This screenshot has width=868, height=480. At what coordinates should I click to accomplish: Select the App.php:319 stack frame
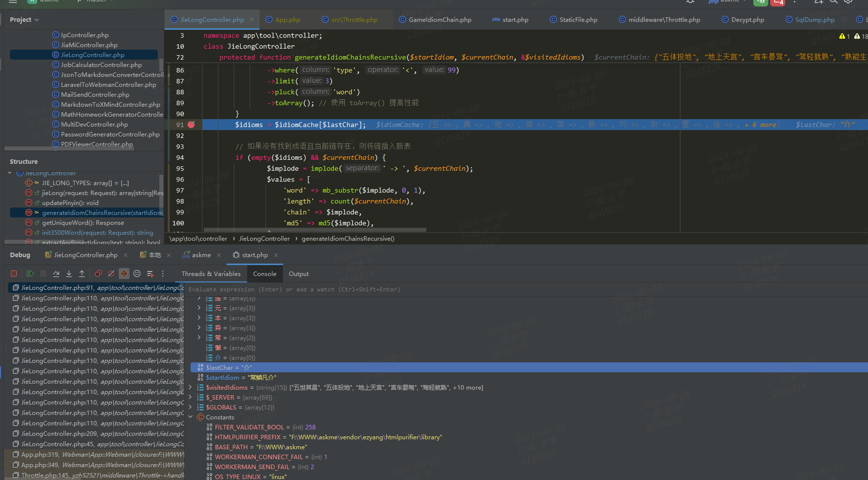point(96,455)
